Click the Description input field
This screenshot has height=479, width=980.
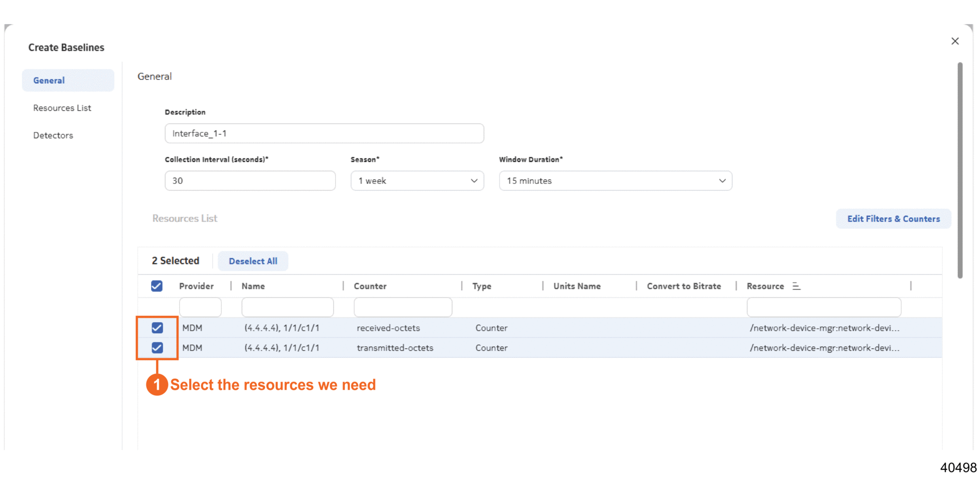tap(324, 134)
